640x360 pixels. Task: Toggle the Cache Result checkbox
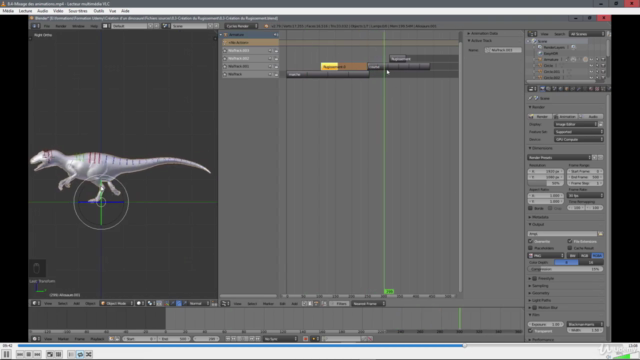tap(570, 248)
